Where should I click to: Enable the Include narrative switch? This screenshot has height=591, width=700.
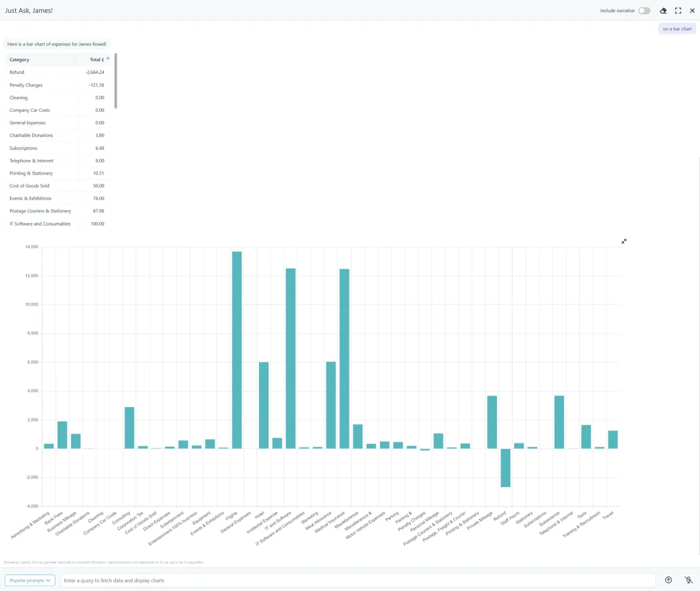(x=644, y=11)
